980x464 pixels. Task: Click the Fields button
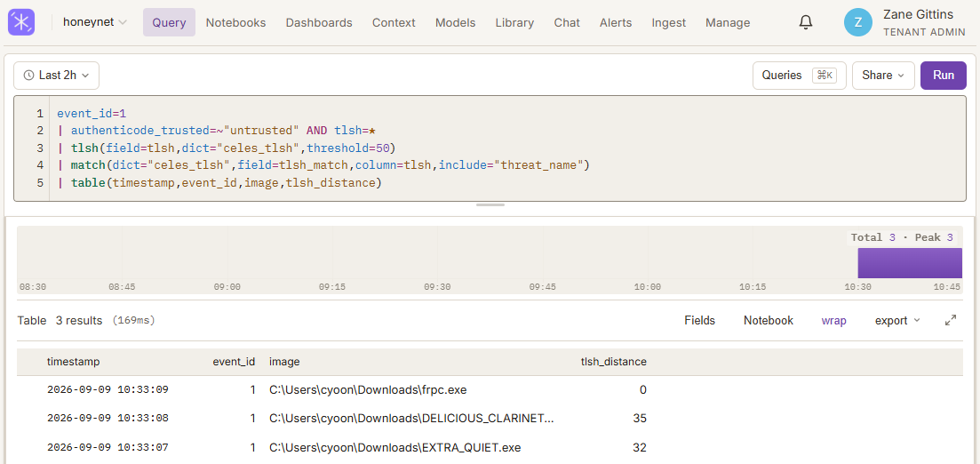(x=699, y=320)
